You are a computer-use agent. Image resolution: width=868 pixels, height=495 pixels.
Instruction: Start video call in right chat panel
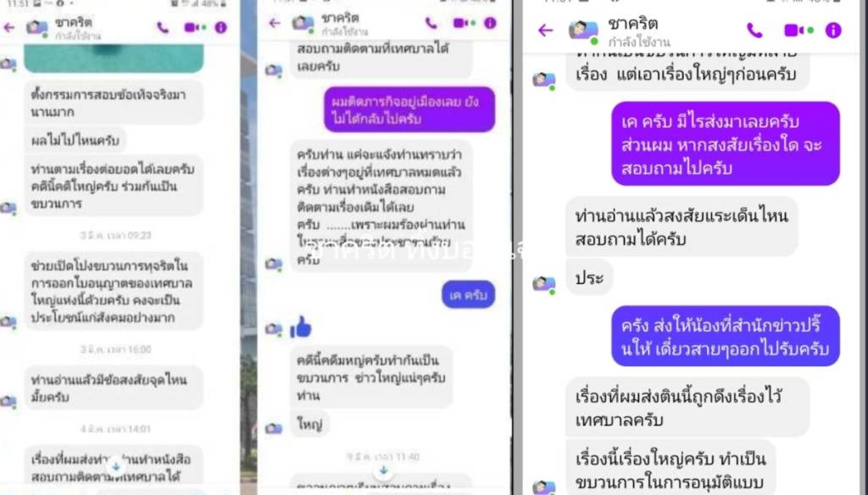798,30
